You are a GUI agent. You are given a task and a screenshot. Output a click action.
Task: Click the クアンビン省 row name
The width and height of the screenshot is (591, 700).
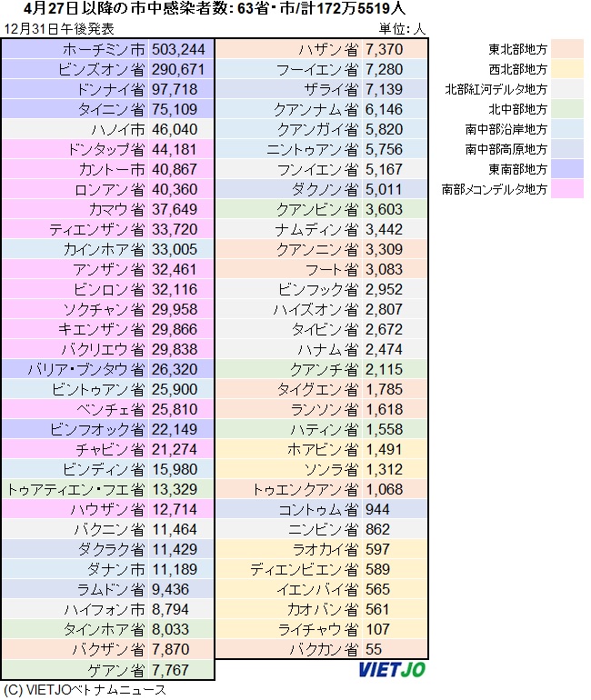click(317, 209)
